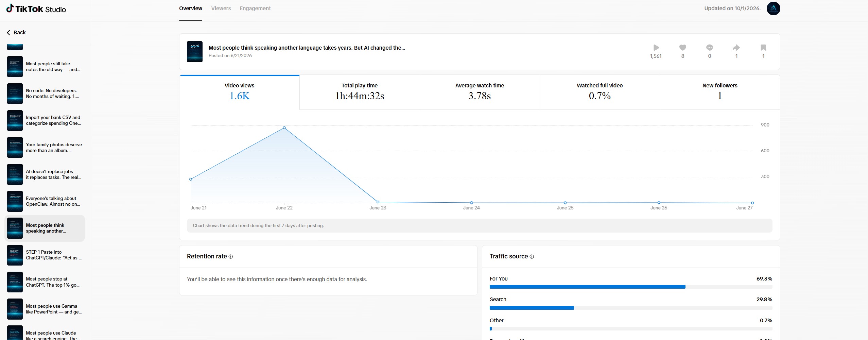
Task: Switch to the Viewers tab
Action: click(x=221, y=8)
